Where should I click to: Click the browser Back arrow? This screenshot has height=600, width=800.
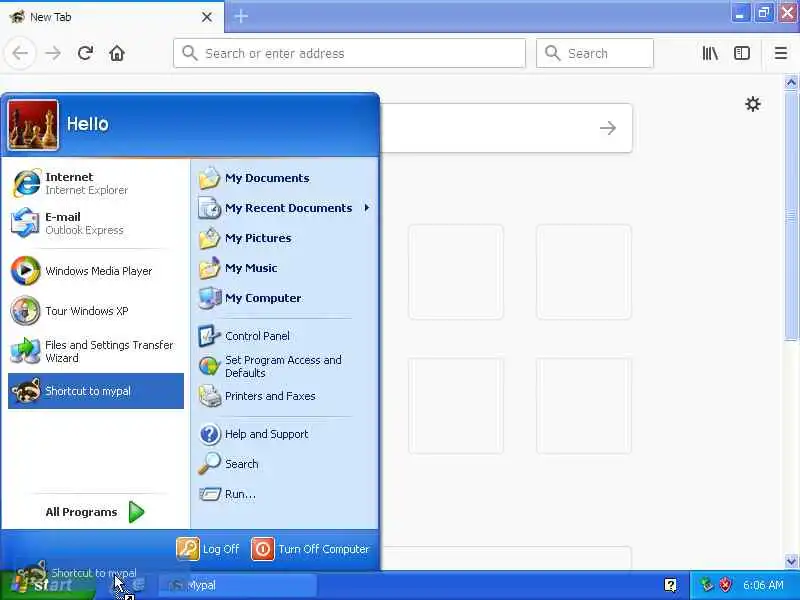coord(20,53)
